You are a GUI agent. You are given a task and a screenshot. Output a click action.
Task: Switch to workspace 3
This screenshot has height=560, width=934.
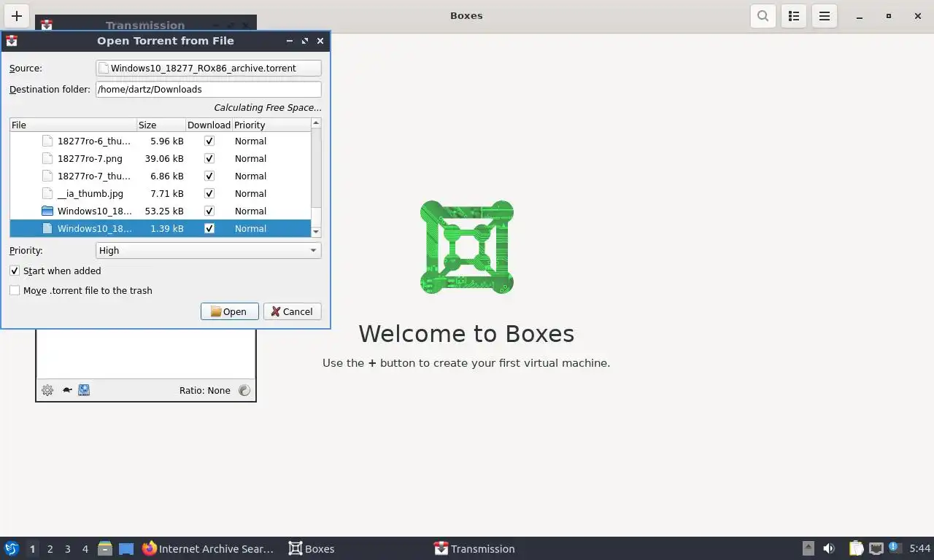click(x=68, y=548)
